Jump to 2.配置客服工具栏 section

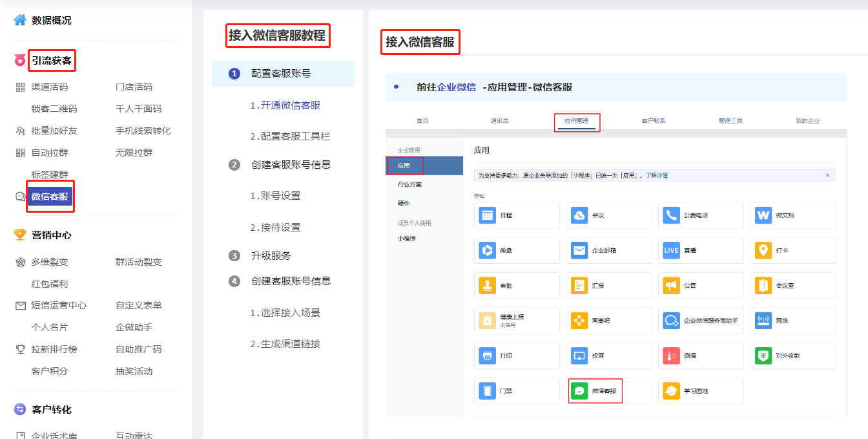tap(290, 136)
